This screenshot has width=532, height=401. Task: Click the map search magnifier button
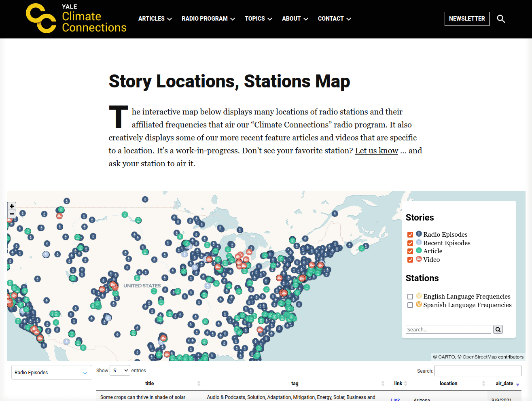[498, 330]
